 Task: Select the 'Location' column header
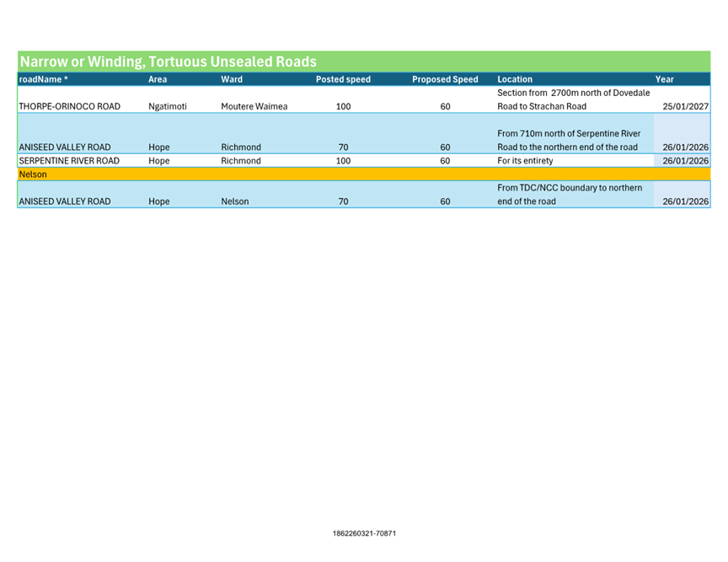pyautogui.click(x=515, y=79)
